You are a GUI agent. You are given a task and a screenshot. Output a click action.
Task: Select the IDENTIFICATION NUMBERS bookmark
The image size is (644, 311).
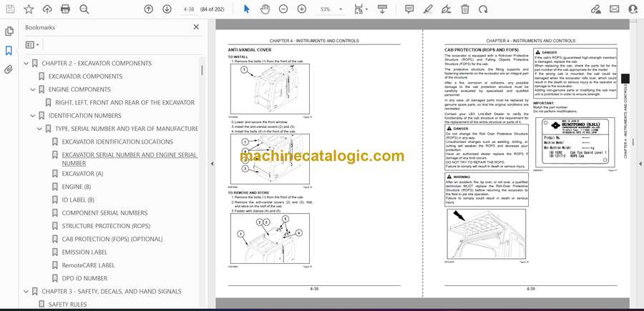tap(85, 116)
